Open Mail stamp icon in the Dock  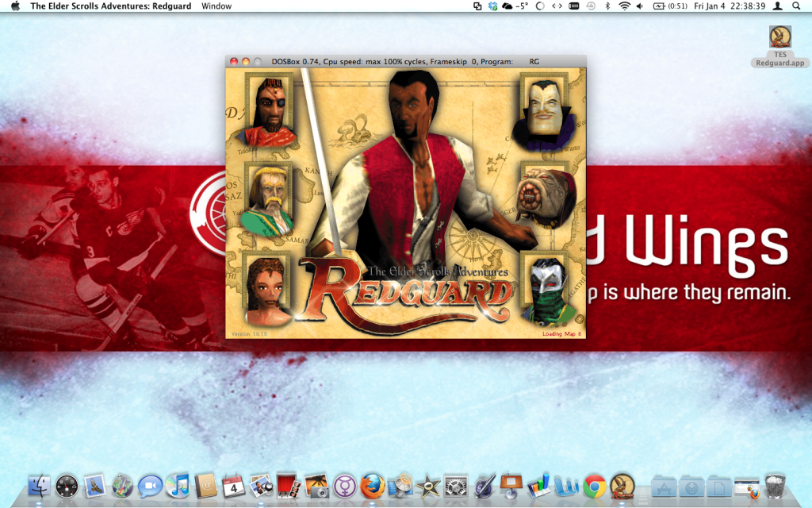[x=95, y=487]
